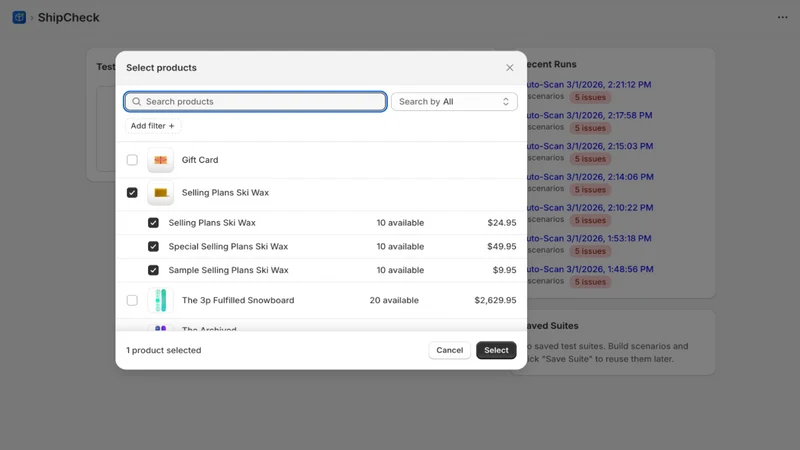Open the Search by All dropdown
The image size is (800, 450).
coord(454,102)
